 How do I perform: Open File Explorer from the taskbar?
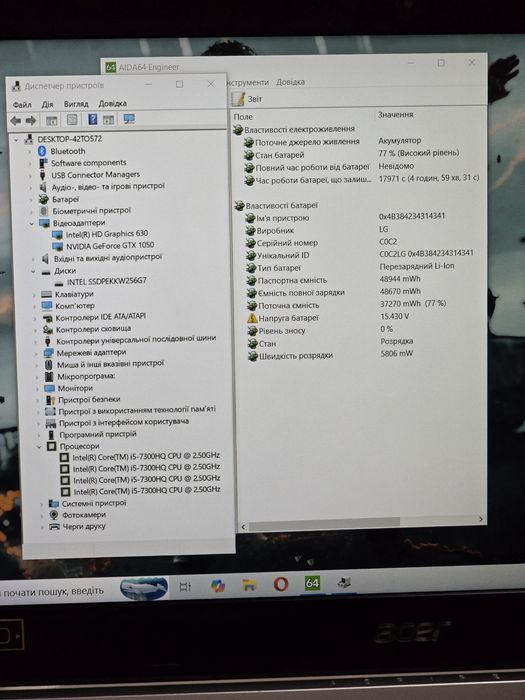pyautogui.click(x=249, y=584)
